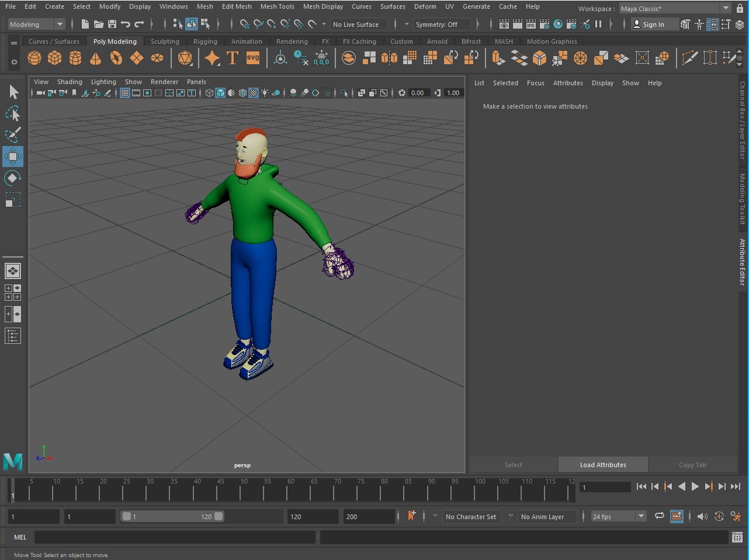Toggle the viewport grid display

click(125, 93)
